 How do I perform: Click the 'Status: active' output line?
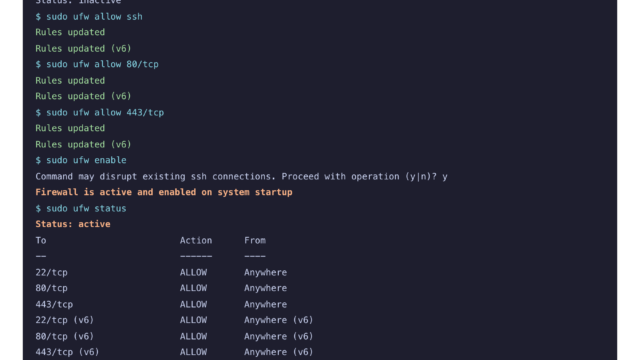(x=73, y=224)
